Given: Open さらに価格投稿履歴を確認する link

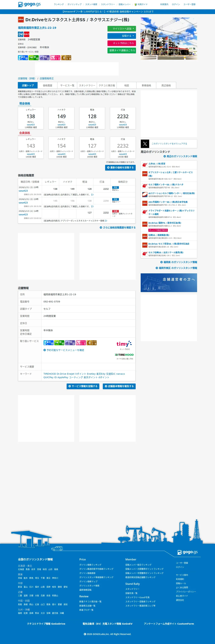Looking at the screenshot, I should point(118,228).
